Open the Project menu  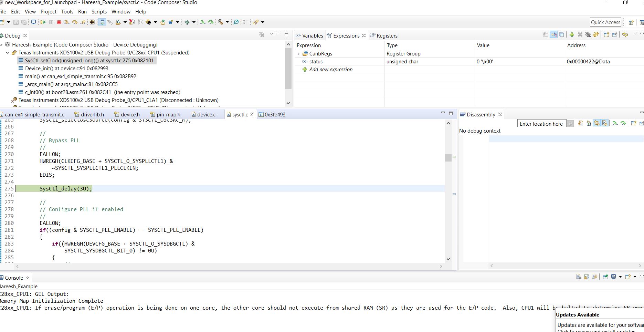point(49,11)
